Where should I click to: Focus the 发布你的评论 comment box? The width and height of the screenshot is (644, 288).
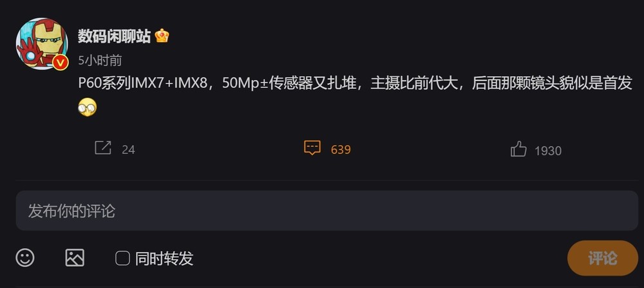point(327,211)
